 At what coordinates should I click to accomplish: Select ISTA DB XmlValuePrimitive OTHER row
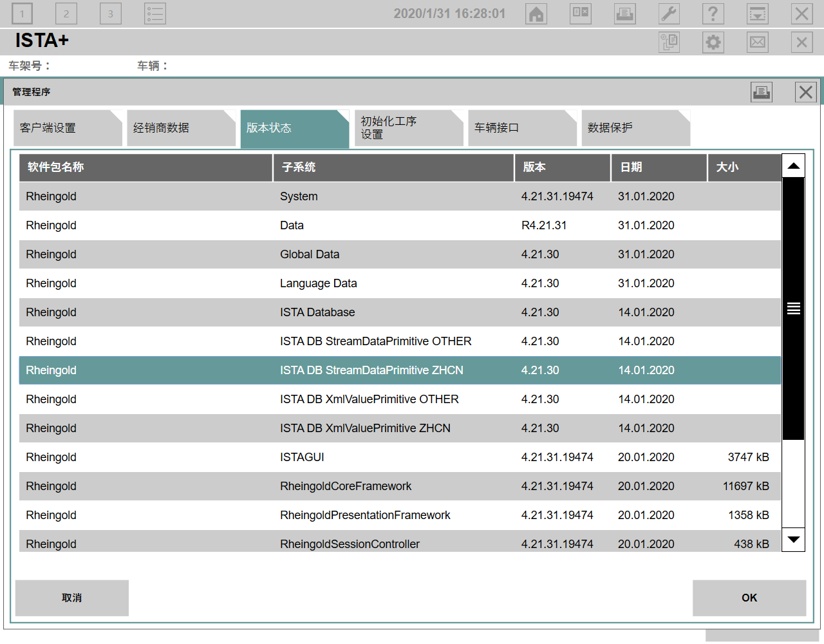pos(400,399)
